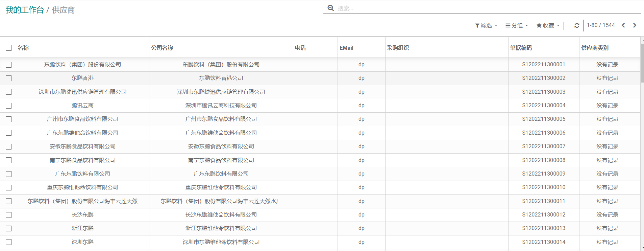Click code S1202211300014

pos(544,242)
